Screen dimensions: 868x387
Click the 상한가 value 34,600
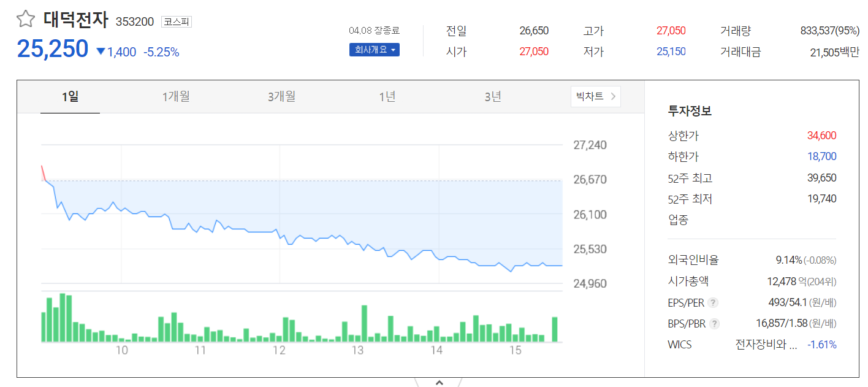click(x=822, y=136)
